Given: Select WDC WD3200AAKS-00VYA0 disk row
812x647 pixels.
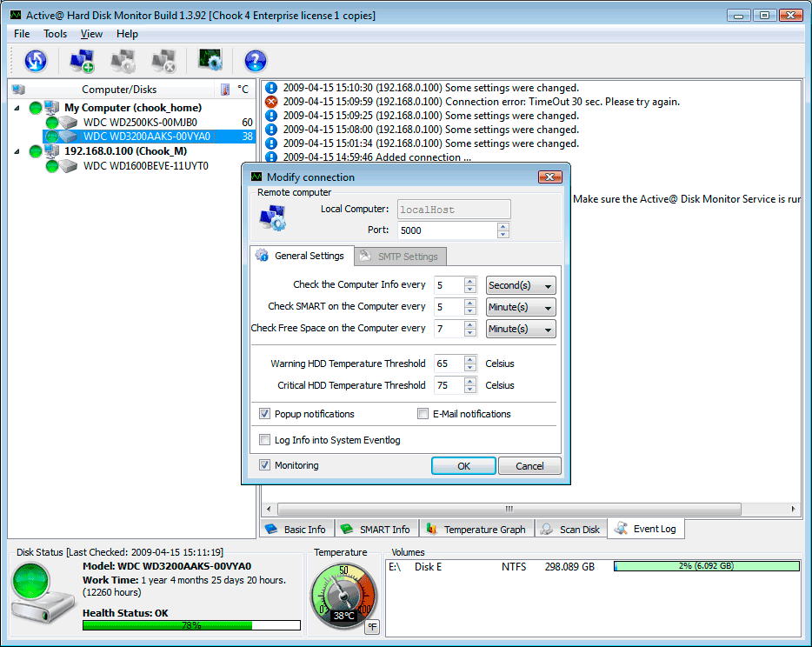Looking at the screenshot, I should 149,137.
